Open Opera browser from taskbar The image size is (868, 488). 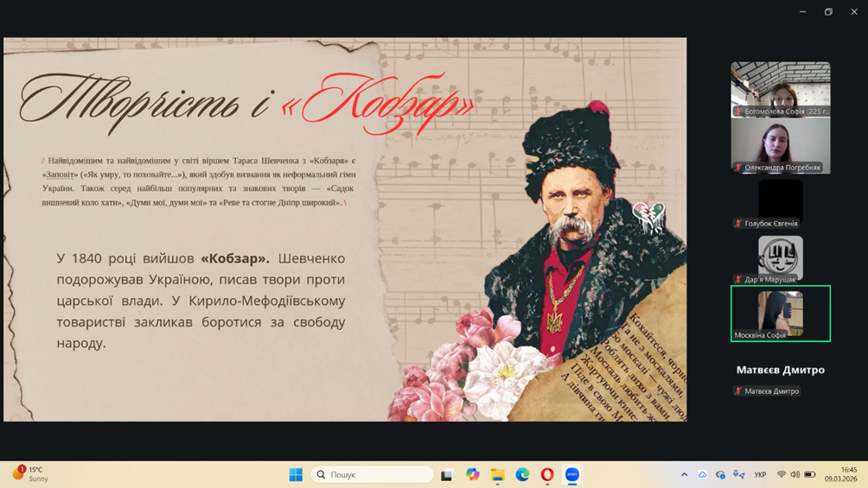click(x=547, y=474)
